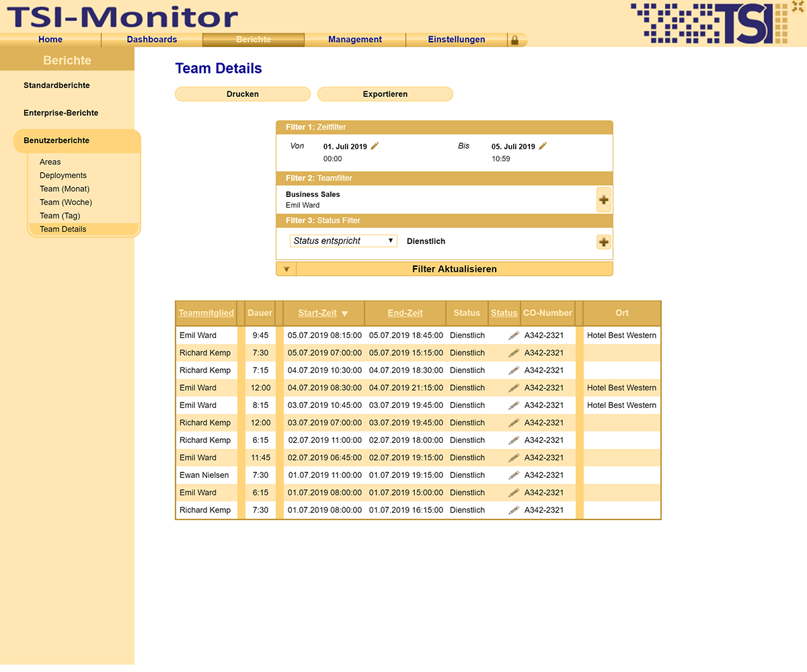
Task: Edit status of Richard Kemp 03.07.2019 07:00:00 row
Action: tap(514, 423)
